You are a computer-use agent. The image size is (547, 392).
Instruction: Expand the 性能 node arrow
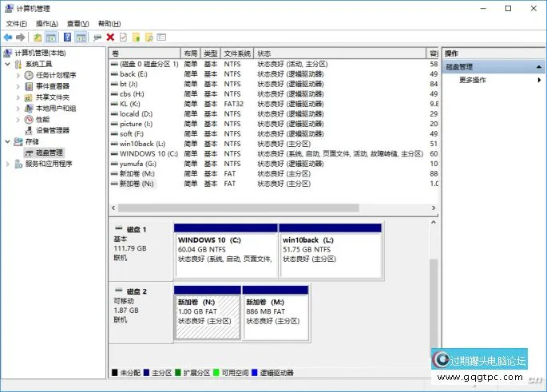[18, 119]
